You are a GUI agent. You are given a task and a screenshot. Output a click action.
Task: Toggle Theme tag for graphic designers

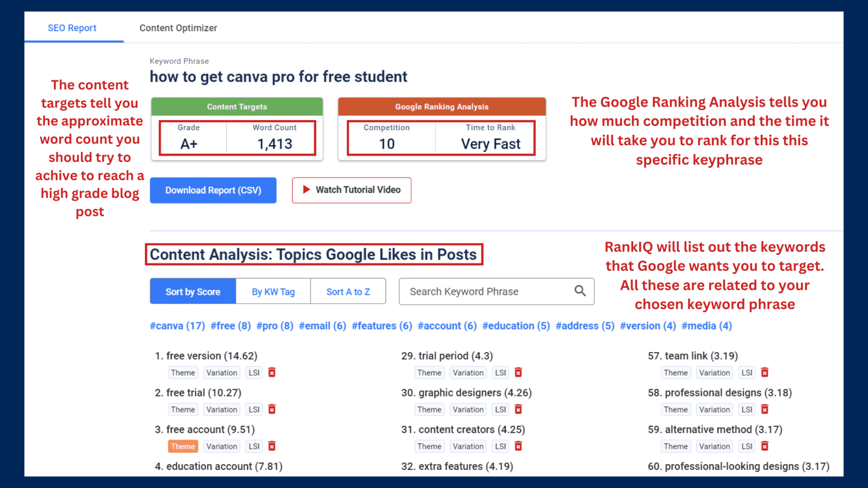point(429,410)
